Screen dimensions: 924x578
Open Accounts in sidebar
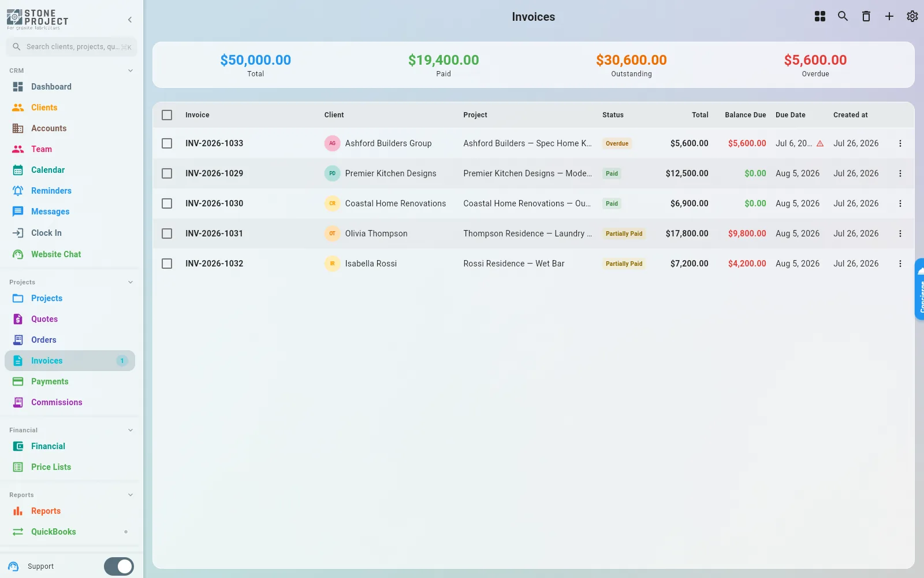click(x=70, y=128)
